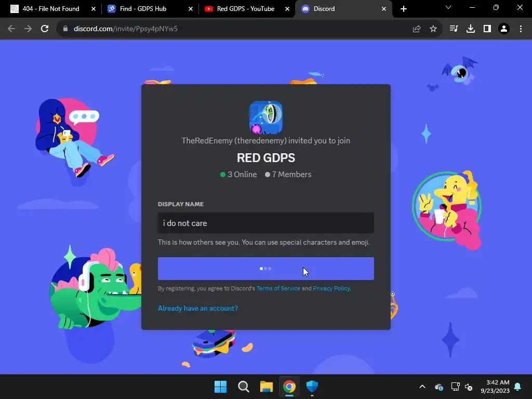Show hidden system tray icons
Image resolution: width=532 pixels, height=399 pixels.
pos(422,387)
